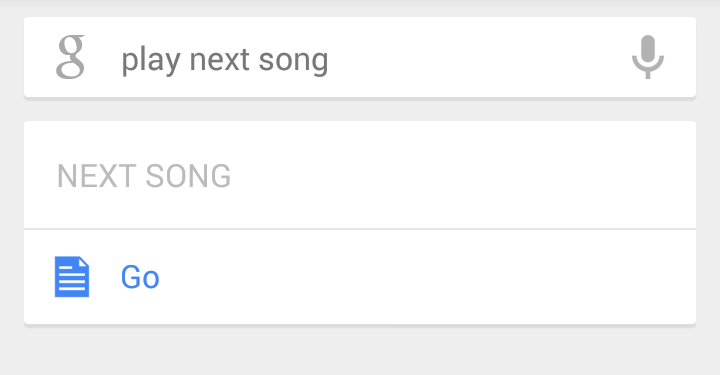The image size is (720, 375).
Task: Click the blue document icon beside Go
Action: coord(72,277)
